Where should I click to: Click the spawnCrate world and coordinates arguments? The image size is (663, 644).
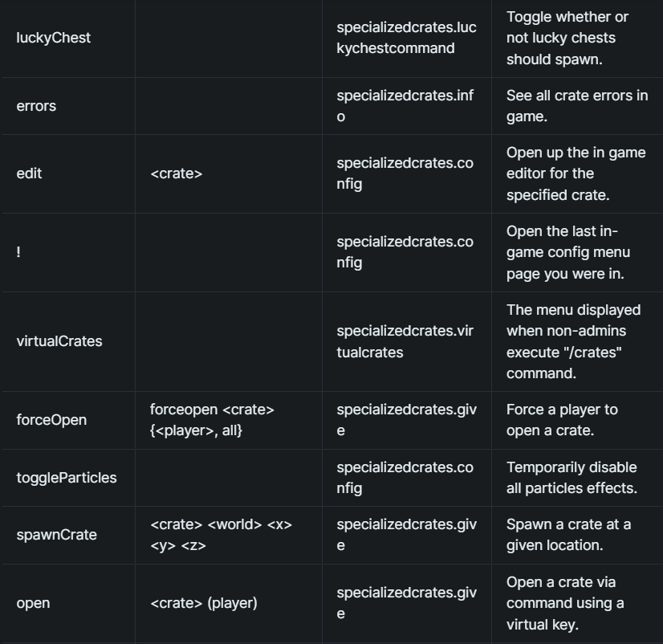(221, 535)
